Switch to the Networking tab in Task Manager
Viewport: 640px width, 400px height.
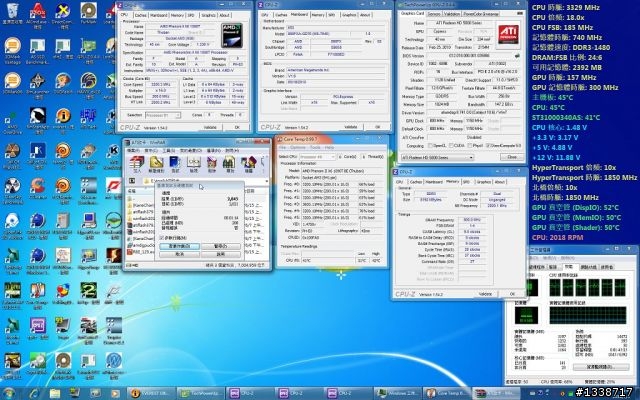point(589,267)
